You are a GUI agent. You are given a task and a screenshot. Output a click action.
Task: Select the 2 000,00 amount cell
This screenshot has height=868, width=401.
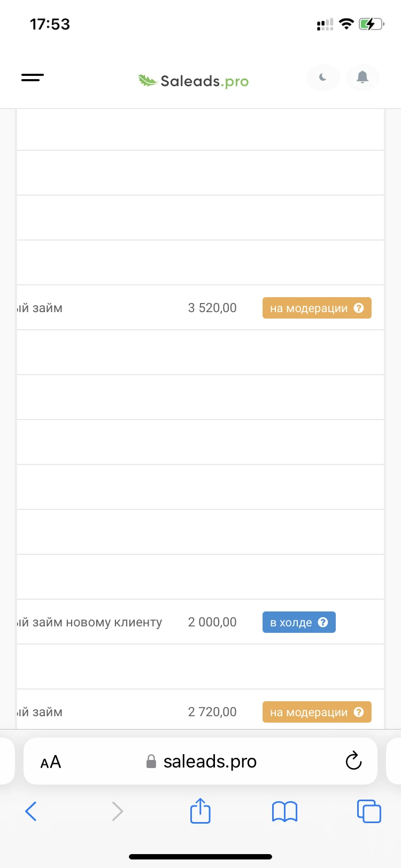click(x=212, y=622)
